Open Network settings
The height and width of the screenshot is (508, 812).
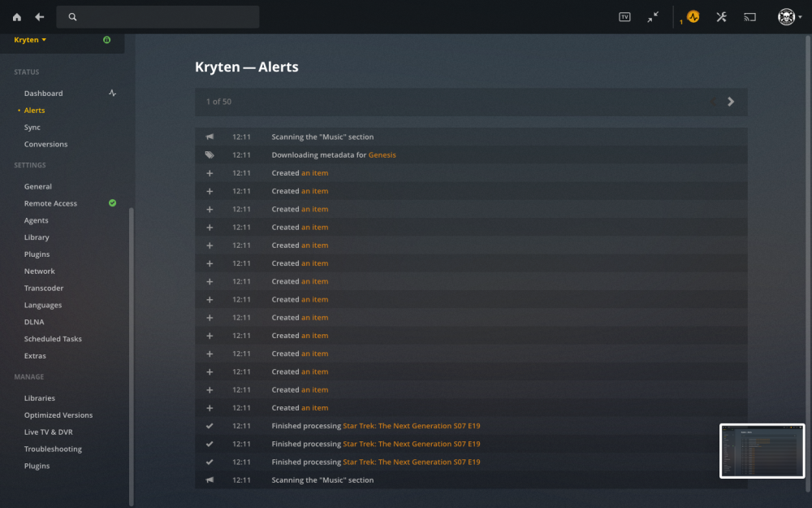pyautogui.click(x=39, y=271)
